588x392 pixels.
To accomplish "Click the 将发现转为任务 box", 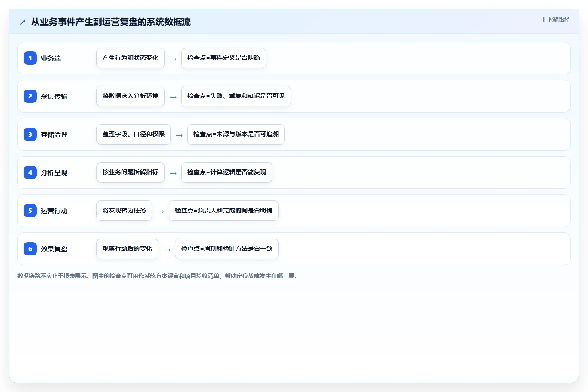I will click(124, 211).
